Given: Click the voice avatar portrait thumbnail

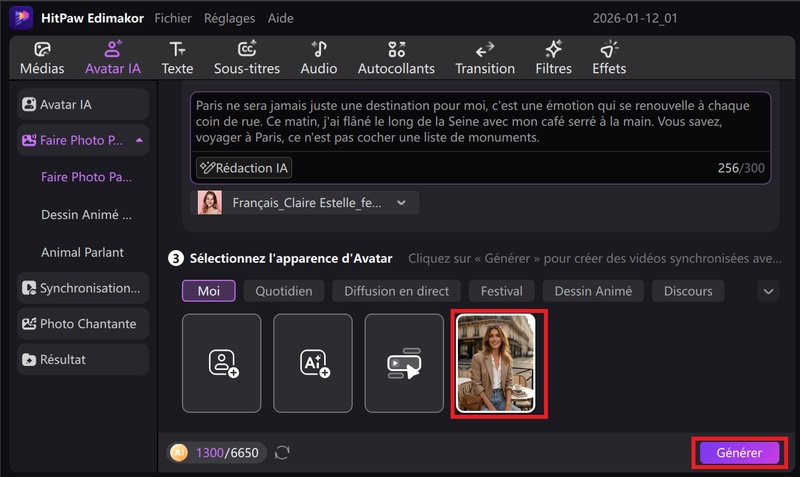Looking at the screenshot, I should [x=210, y=203].
